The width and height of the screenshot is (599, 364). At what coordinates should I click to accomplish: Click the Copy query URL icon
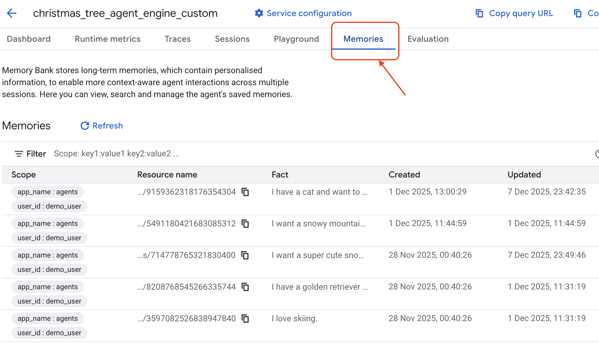click(x=479, y=13)
